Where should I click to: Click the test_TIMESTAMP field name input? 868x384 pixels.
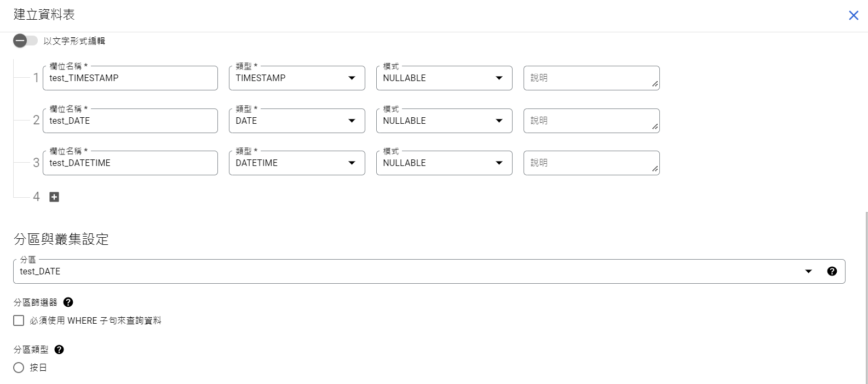pos(130,78)
